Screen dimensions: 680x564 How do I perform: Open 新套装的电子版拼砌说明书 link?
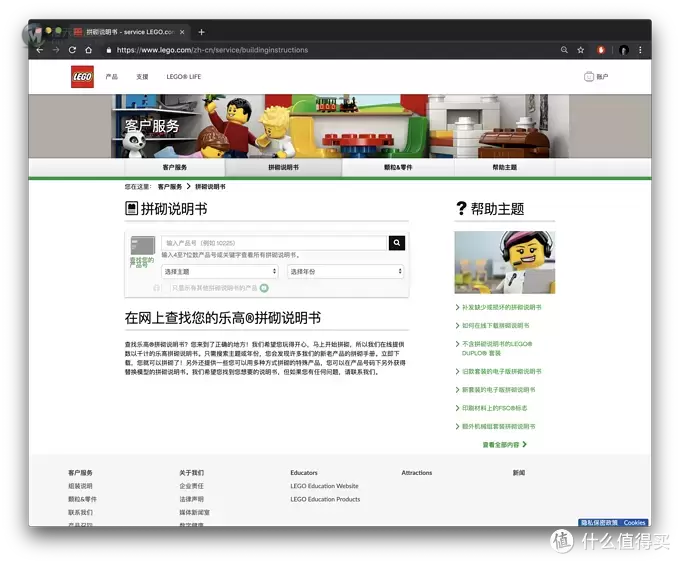pos(499,390)
